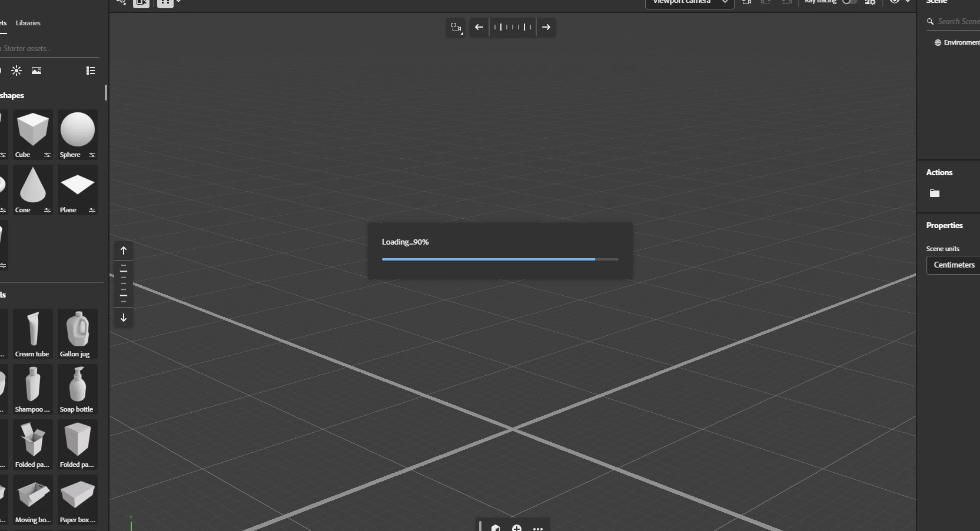Viewport: 980px width, 531px height.
Task: Open the Scene units Centimeters dropdown
Action: (954, 265)
